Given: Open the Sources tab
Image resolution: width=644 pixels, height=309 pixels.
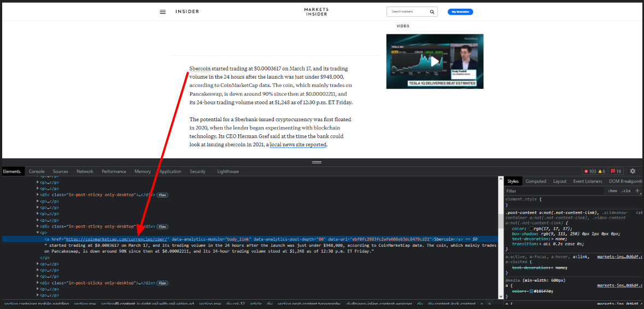Looking at the screenshot, I should coord(60,171).
